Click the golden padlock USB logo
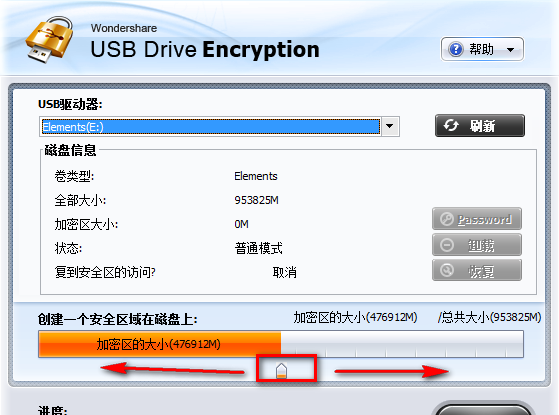Image resolution: width=559 pixels, height=415 pixels. click(x=50, y=39)
